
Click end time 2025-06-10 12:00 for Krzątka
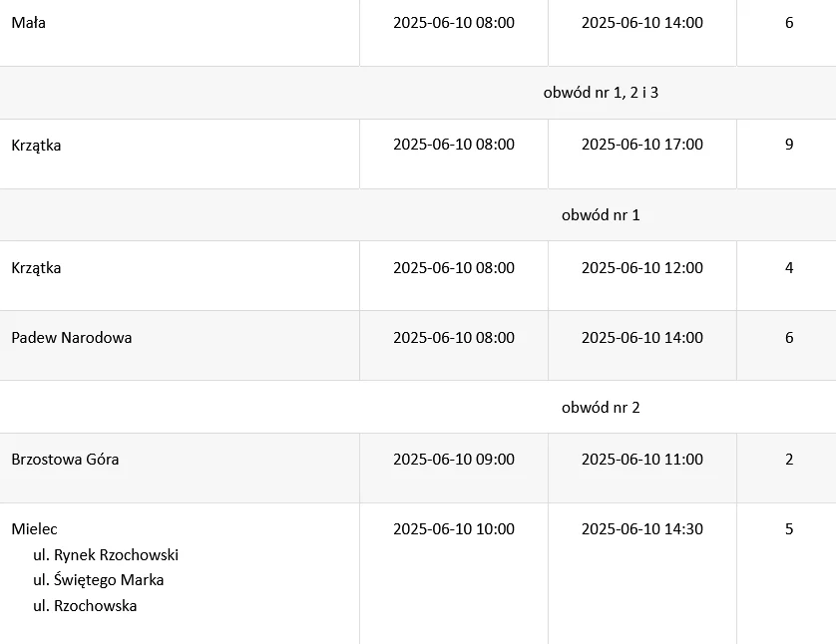click(x=641, y=267)
